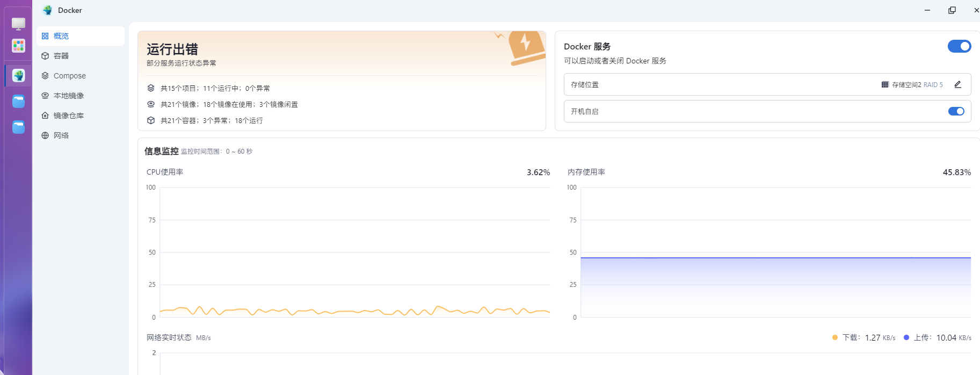Click the 容器 cube icon in sidebar
The image size is (980, 375).
[45, 56]
